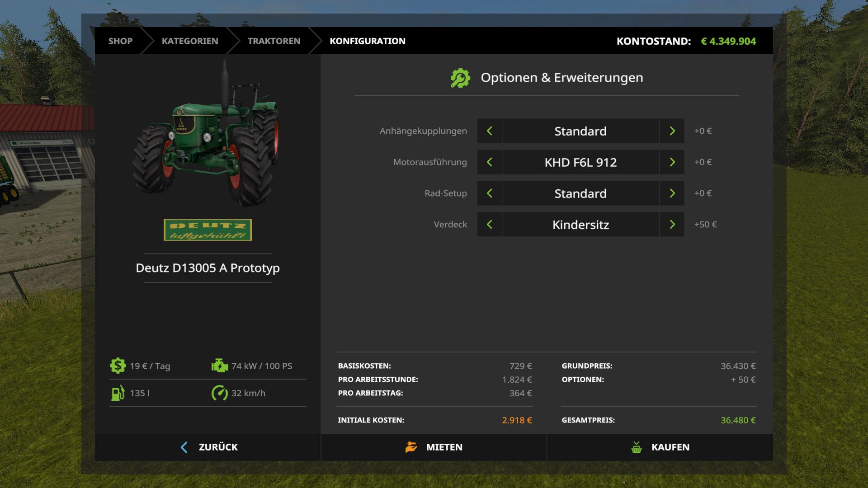Return to the Shop breadcrumb
Screen dimensions: 868x488
click(x=120, y=41)
